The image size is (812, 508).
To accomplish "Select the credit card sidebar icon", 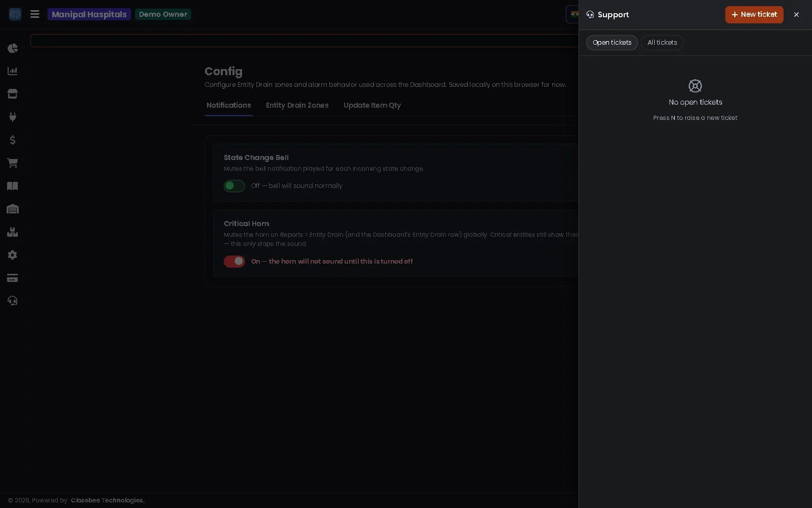I will (13, 278).
